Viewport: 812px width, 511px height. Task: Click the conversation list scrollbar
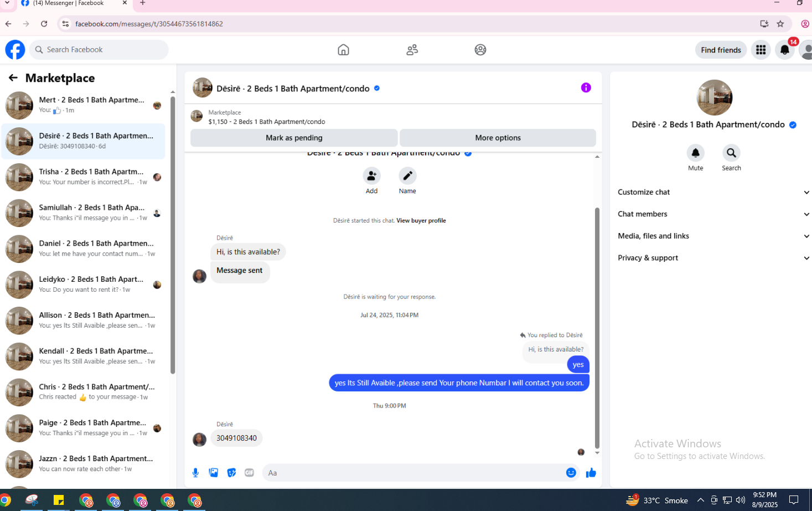tap(173, 235)
